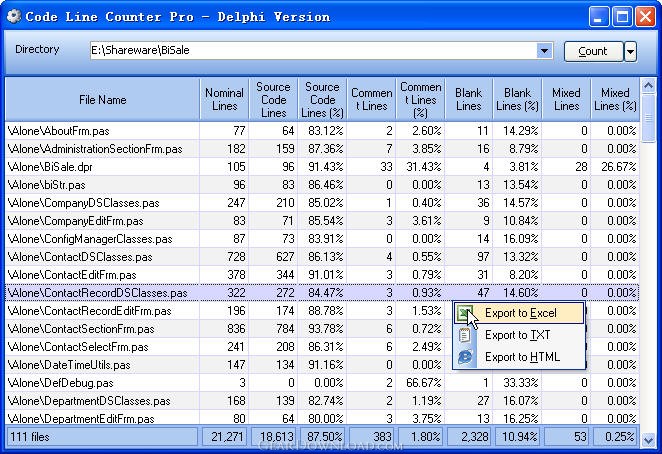Click nominal lines value 728

click(224, 257)
